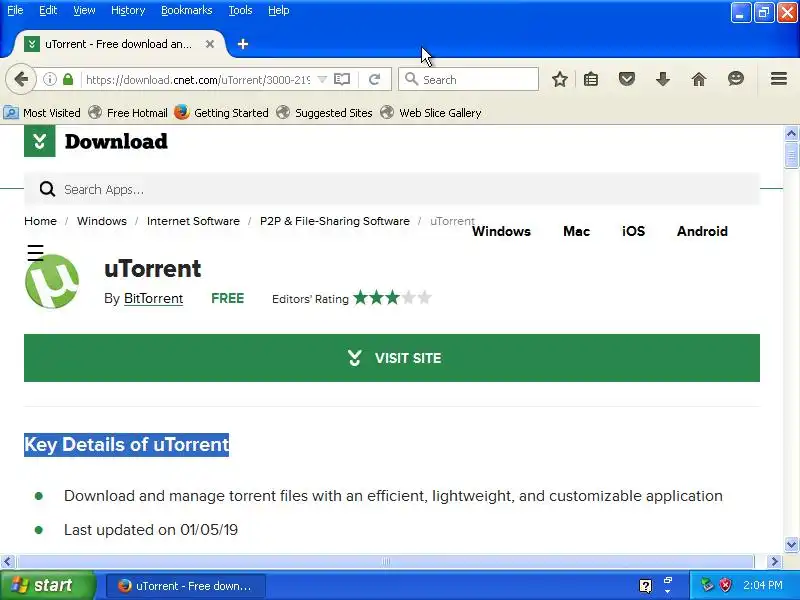Image resolution: width=800 pixels, height=600 pixels.
Task: Select uTorrent Firefox taskbar button
Action: 186,586
